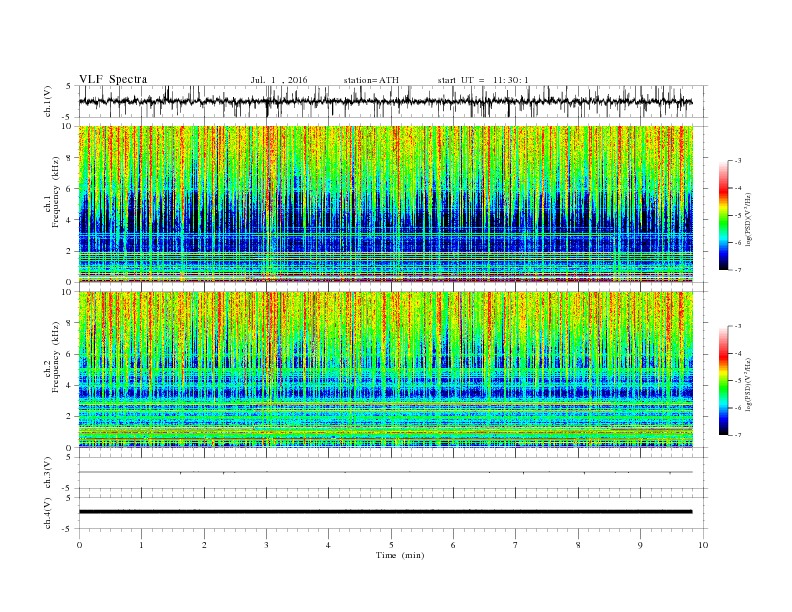792x612 pixels.
Task: Click the 'start UT = 11:30:1' text
Action: [483, 80]
